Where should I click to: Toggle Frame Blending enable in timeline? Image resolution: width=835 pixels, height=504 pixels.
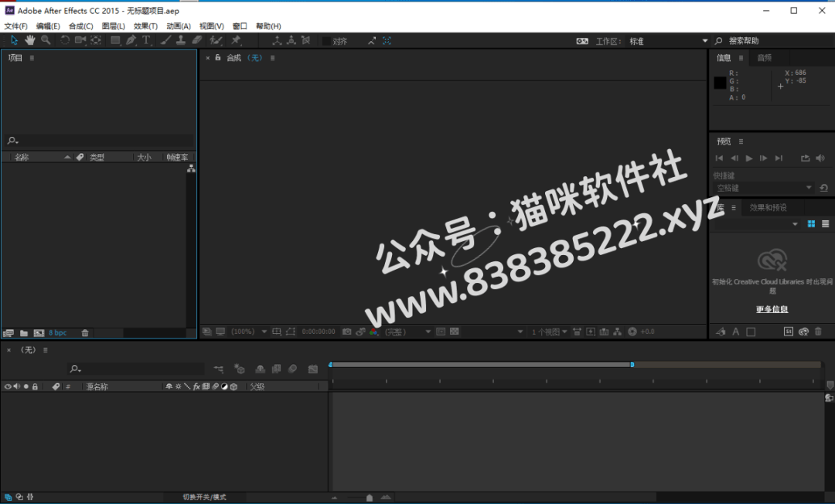click(276, 369)
